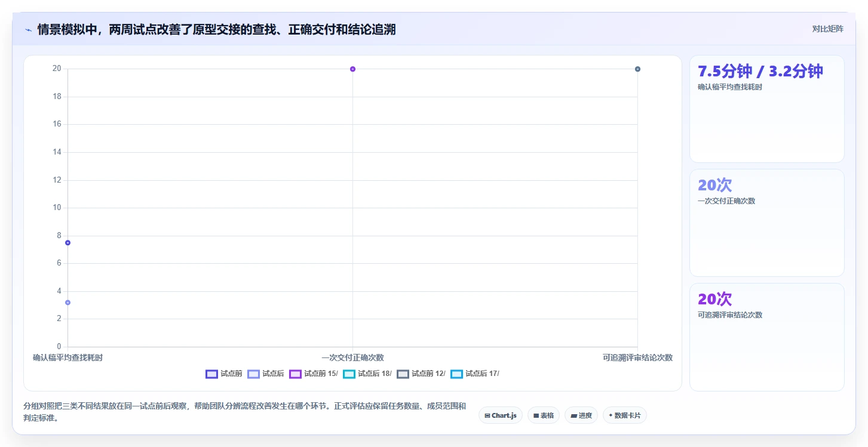
Task: Toggle the 试点后 18/ legend item
Action: pyautogui.click(x=367, y=374)
